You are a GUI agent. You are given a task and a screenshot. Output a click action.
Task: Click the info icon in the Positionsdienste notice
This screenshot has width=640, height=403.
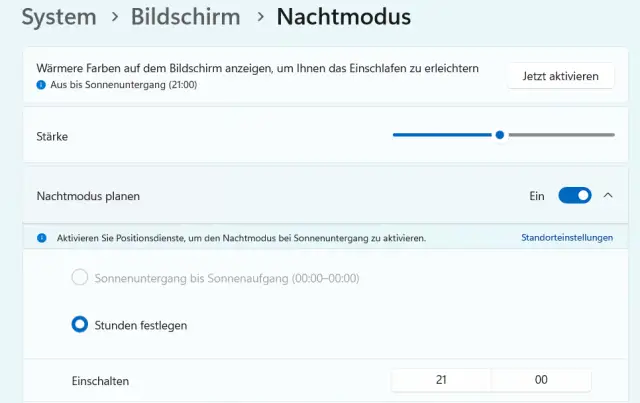[x=42, y=238]
